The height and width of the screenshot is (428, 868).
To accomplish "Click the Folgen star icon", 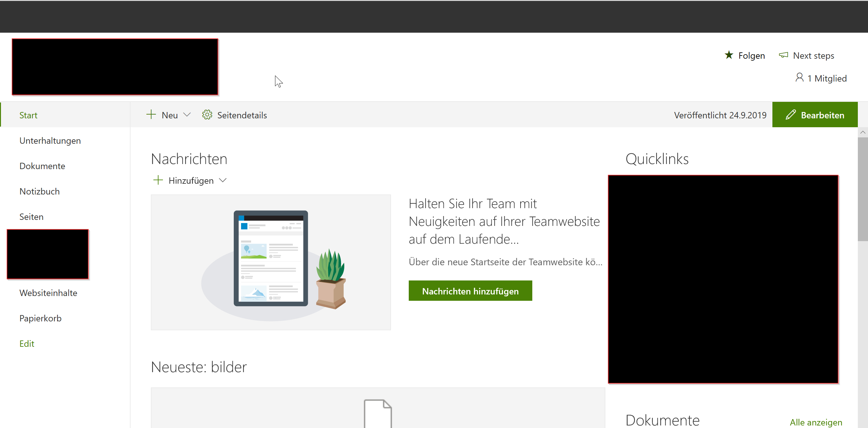I will pos(729,55).
